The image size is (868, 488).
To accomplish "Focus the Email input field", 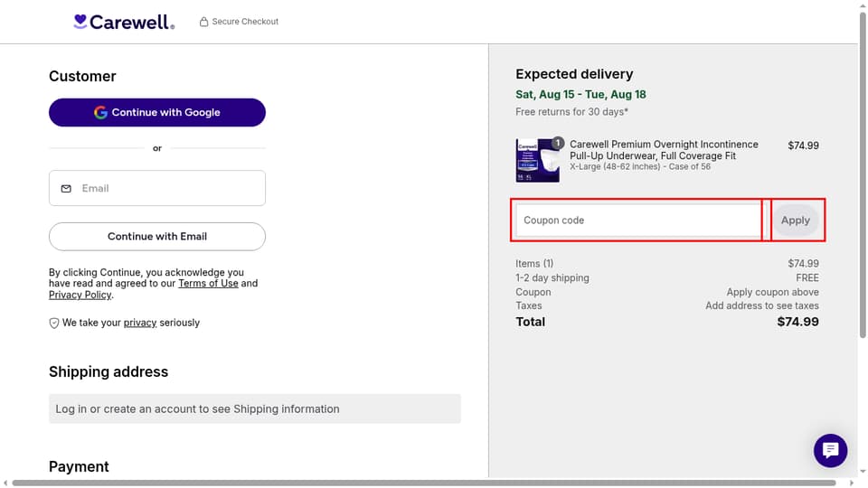I will click(157, 188).
